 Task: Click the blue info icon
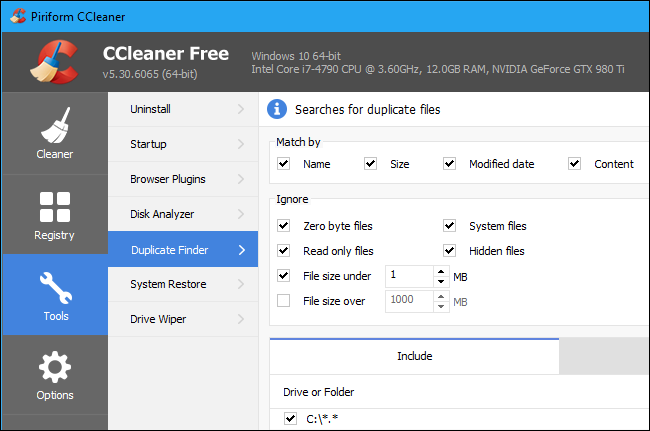pos(277,109)
